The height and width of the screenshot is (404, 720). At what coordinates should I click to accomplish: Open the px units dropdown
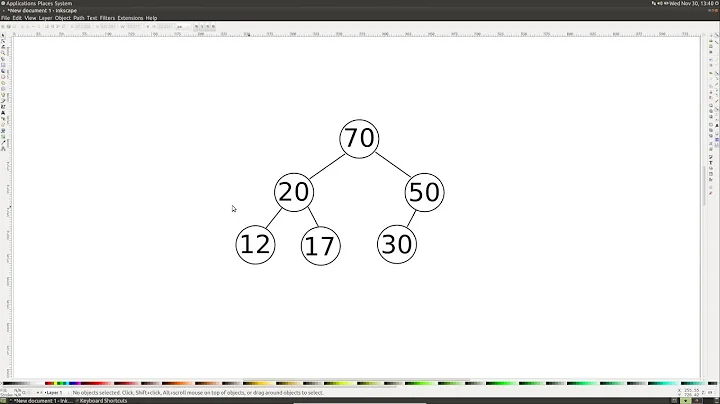pyautogui.click(x=183, y=27)
